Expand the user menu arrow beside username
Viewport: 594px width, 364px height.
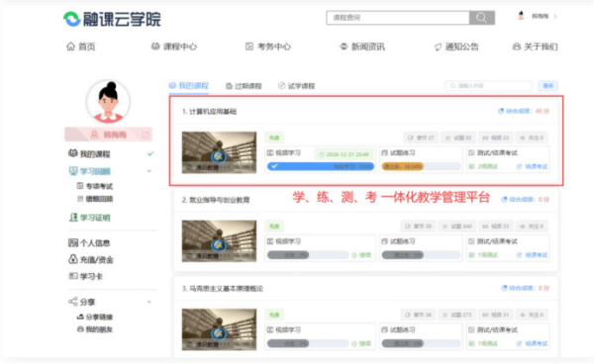click(555, 16)
